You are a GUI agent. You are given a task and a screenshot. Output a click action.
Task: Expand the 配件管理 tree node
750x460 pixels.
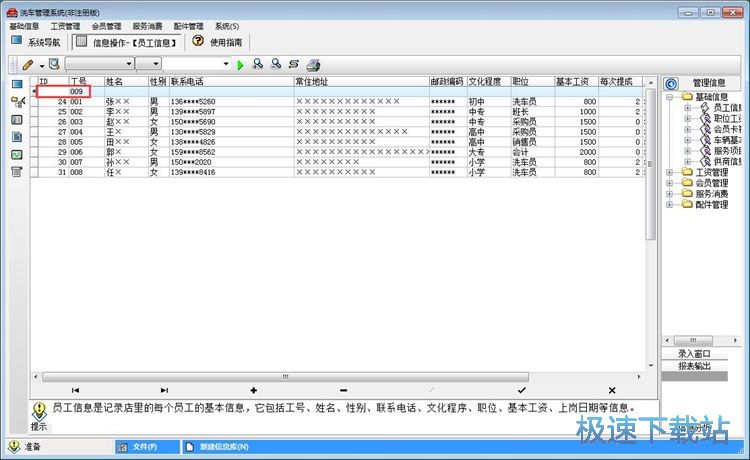click(x=670, y=205)
